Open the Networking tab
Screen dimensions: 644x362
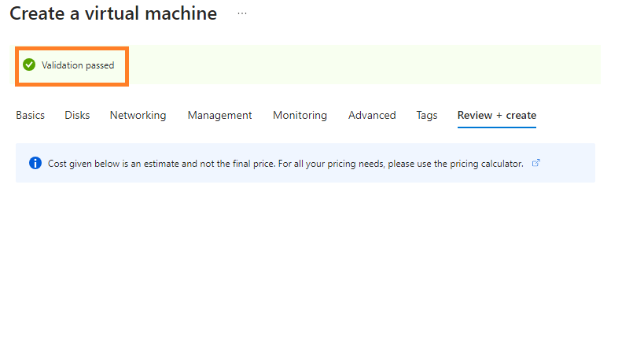click(x=138, y=116)
